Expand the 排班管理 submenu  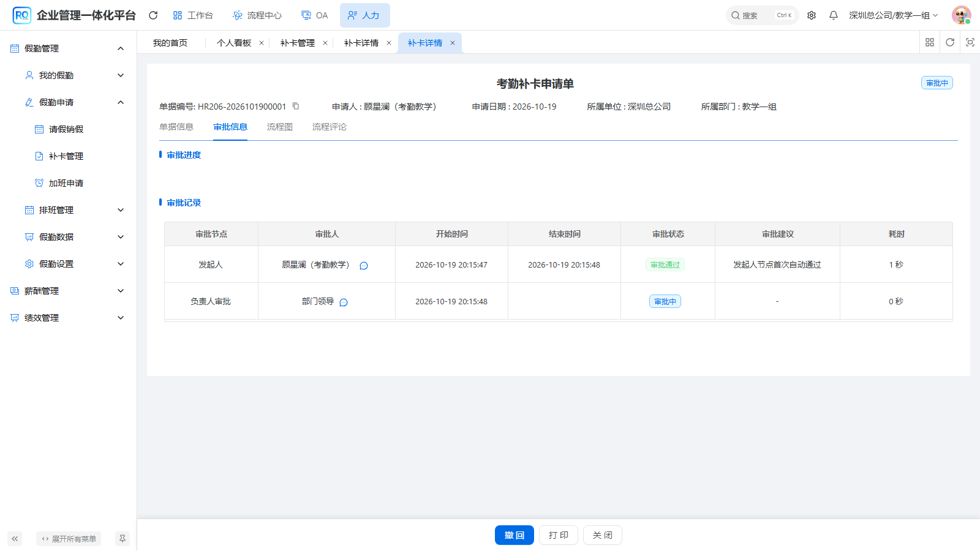coord(121,210)
